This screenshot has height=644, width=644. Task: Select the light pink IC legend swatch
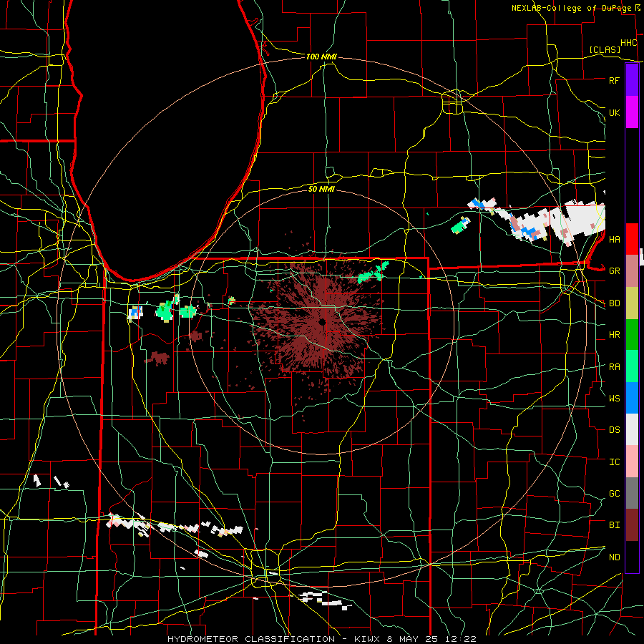[632, 462]
